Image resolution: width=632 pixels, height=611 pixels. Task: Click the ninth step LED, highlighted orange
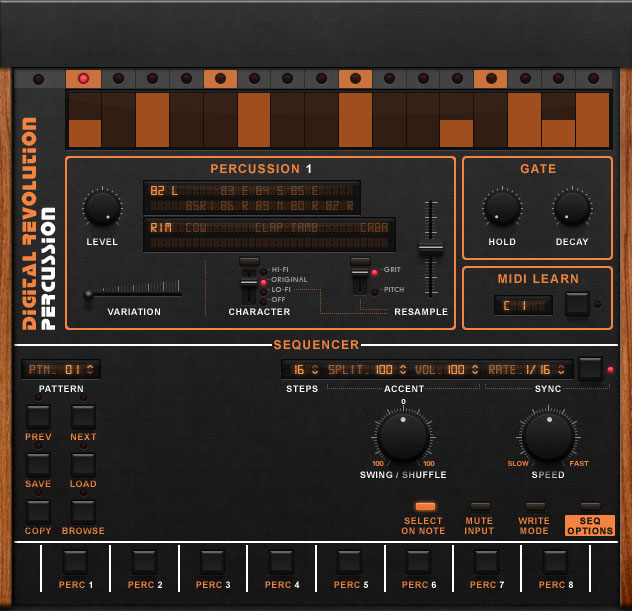[355, 79]
